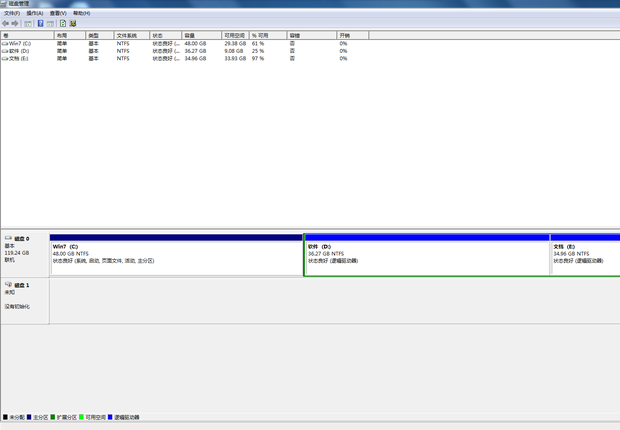Screen dimensions: 620x430
Task: Select the 文档 (E:) volume row in list
Action: tap(19, 58)
